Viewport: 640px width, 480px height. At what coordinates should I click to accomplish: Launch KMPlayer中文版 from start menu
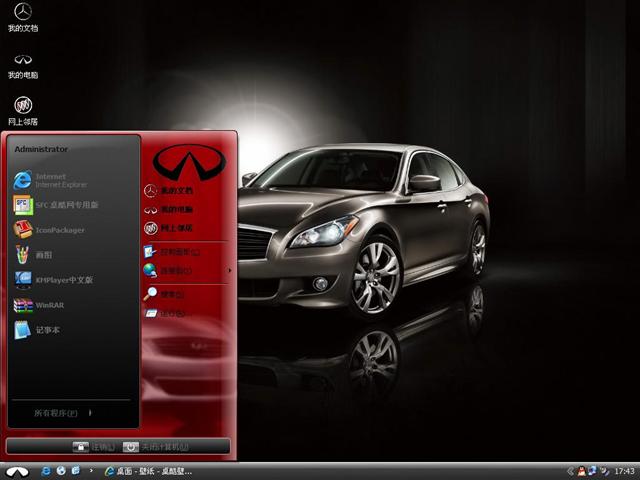click(53, 280)
